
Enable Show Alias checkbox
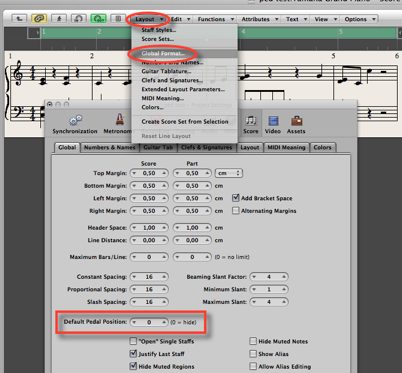(x=253, y=354)
